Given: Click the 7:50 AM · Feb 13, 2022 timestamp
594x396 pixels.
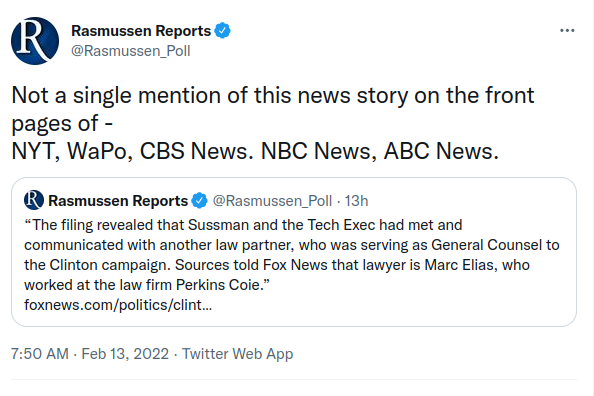Looking at the screenshot, I should click(x=90, y=354).
